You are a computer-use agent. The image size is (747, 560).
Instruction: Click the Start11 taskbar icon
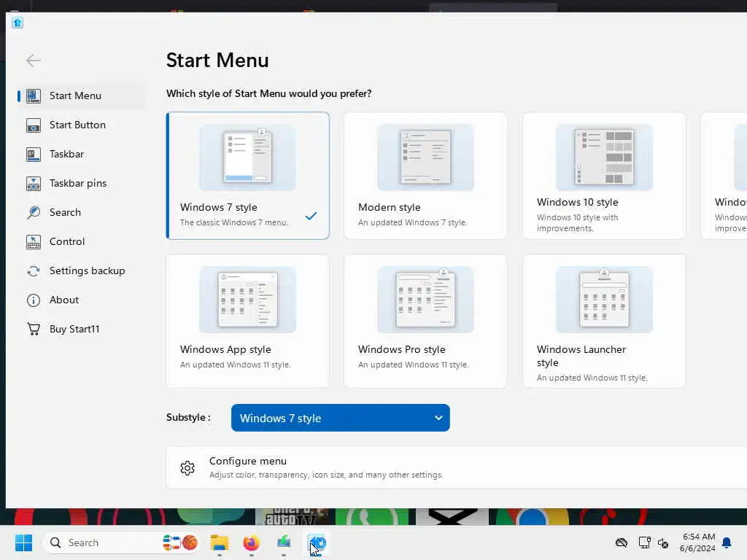point(317,542)
